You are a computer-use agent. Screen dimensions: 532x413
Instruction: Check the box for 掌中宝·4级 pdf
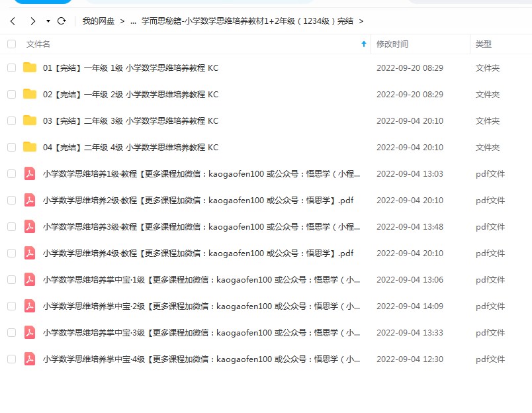coord(11,359)
